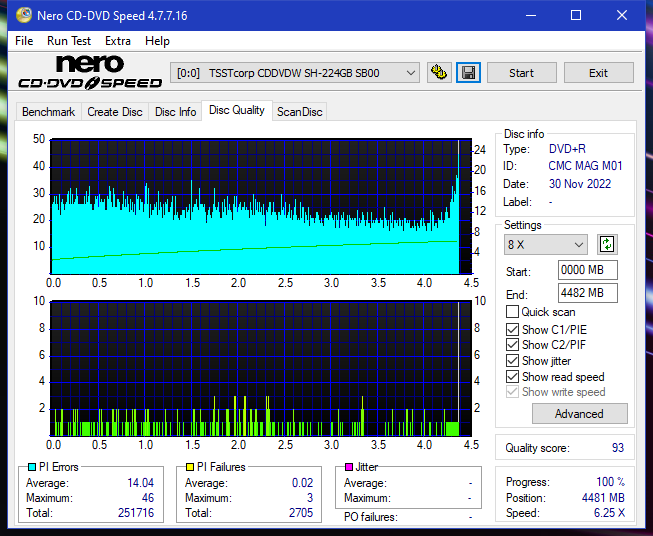Click the PI Errors average 14.04
The width and height of the screenshot is (653, 536).
click(x=140, y=483)
